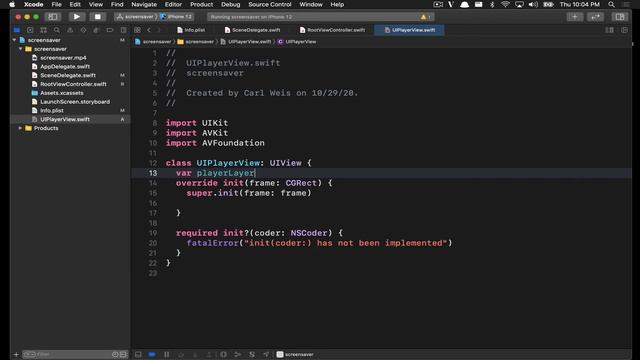Viewport: 640px width, 360px height.
Task: Choose the iPhone 12 run destination
Action: [x=176, y=17]
